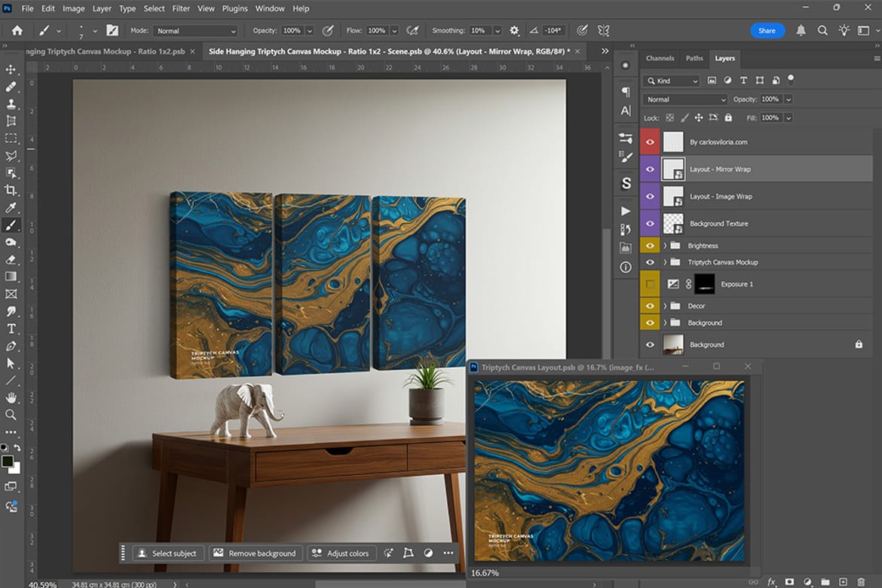Image resolution: width=882 pixels, height=588 pixels.
Task: Open brush settings gear icon
Action: [x=514, y=30]
